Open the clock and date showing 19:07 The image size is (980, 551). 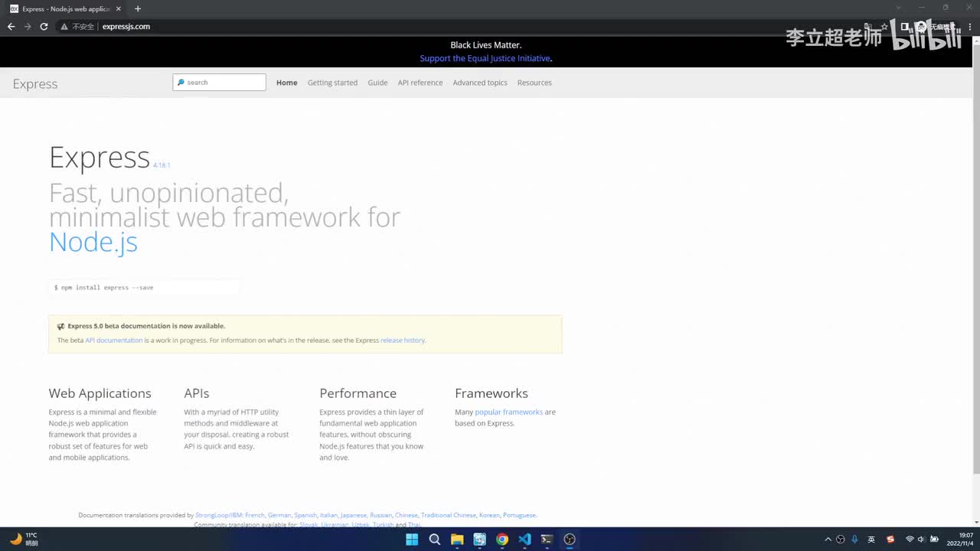coord(959,540)
